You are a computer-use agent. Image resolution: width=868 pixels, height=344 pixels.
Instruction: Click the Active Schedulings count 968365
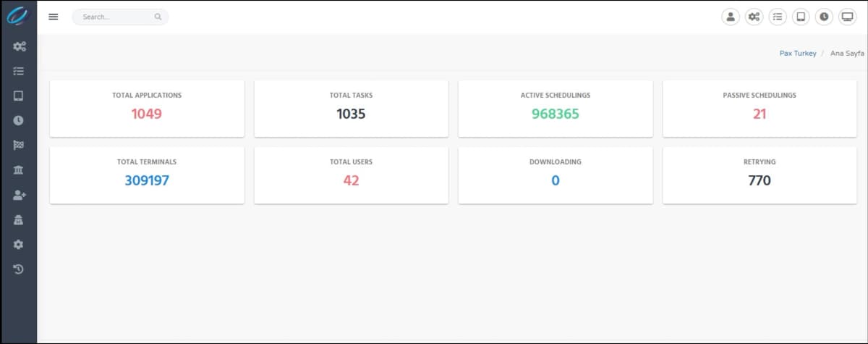[x=556, y=114]
